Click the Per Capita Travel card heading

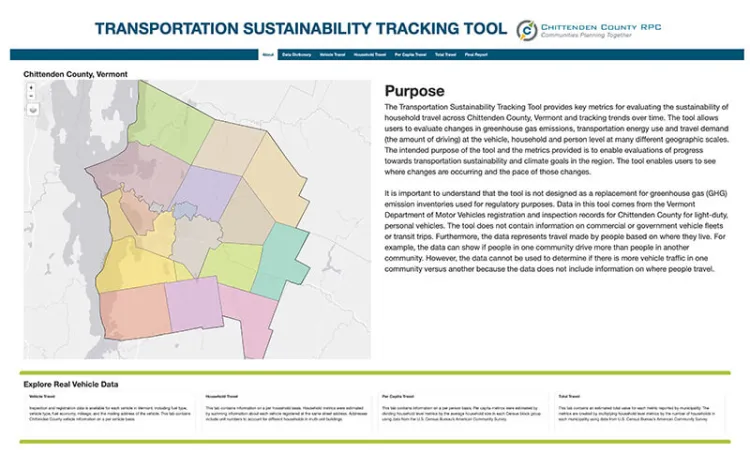click(397, 395)
